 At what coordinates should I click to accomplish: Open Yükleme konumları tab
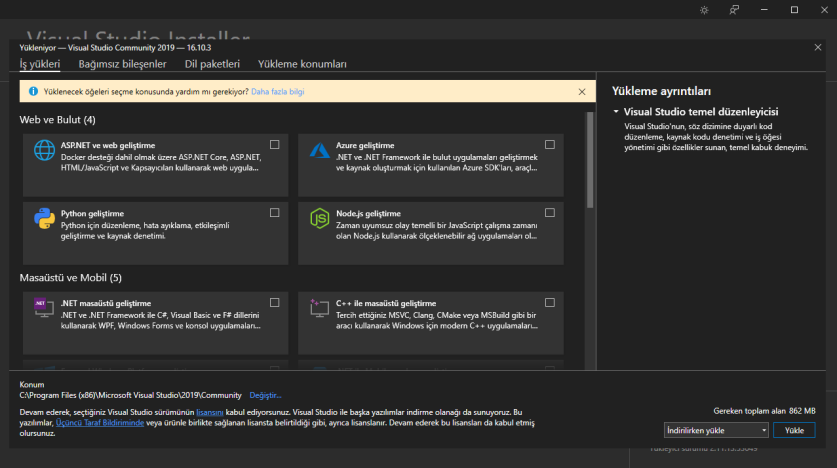[302, 64]
